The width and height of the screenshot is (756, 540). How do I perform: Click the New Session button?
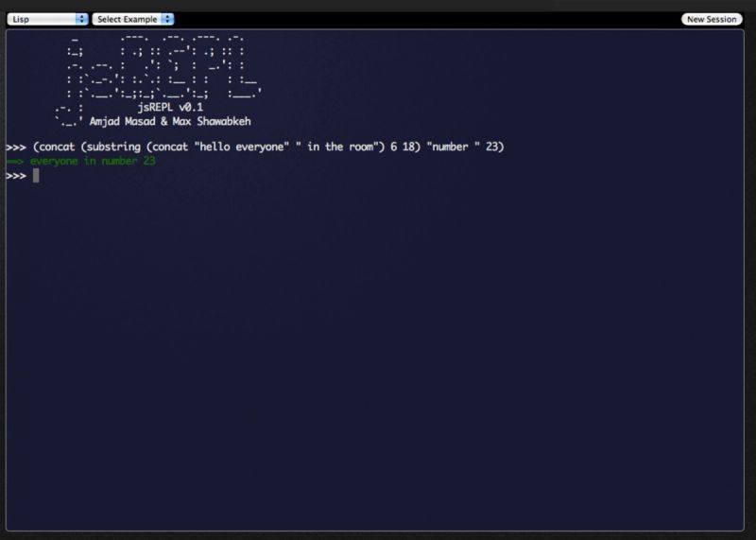(x=712, y=19)
